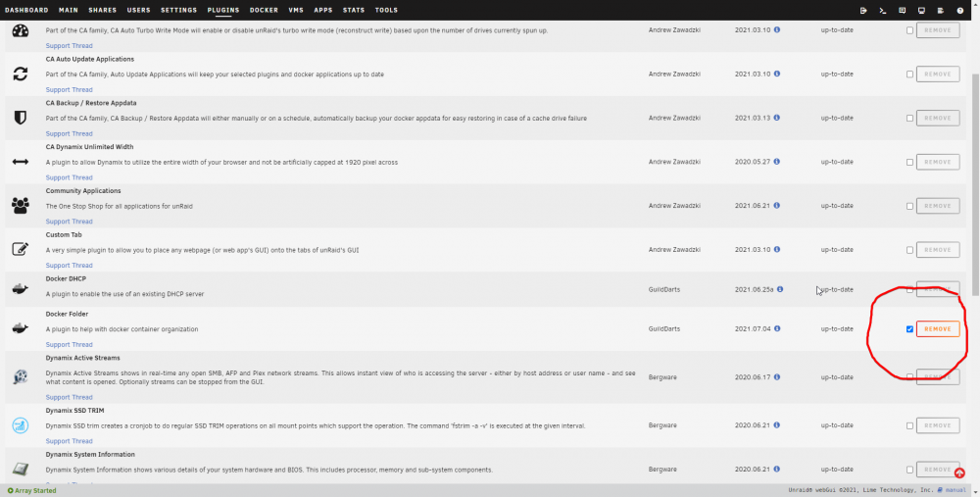Open the Apps tab

[x=323, y=10]
